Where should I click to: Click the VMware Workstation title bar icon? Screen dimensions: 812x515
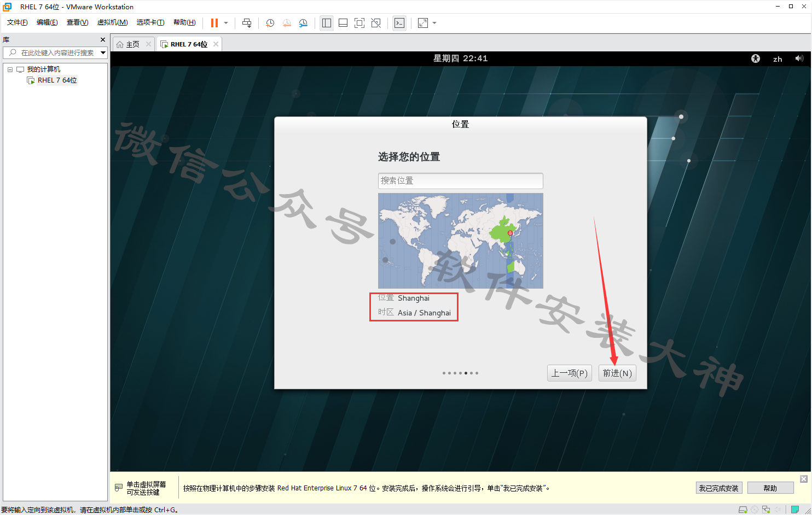click(7, 7)
